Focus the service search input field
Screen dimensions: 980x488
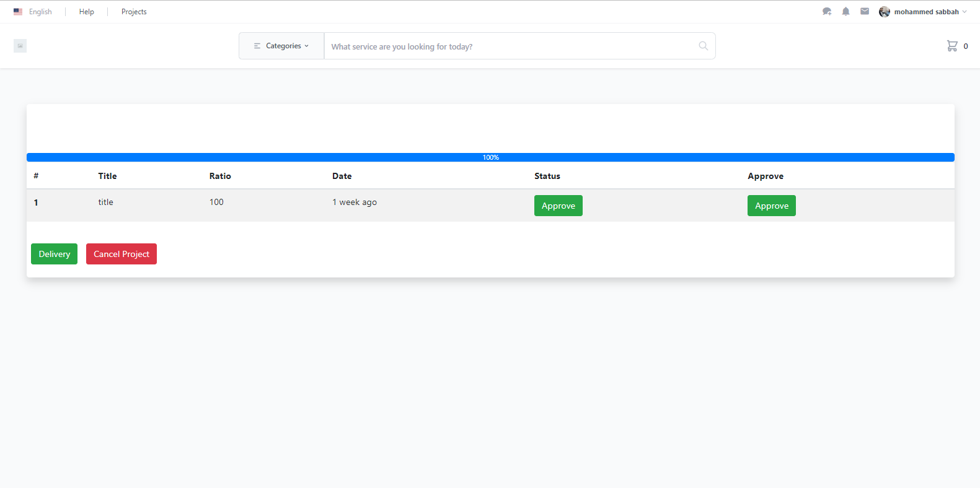tap(508, 46)
